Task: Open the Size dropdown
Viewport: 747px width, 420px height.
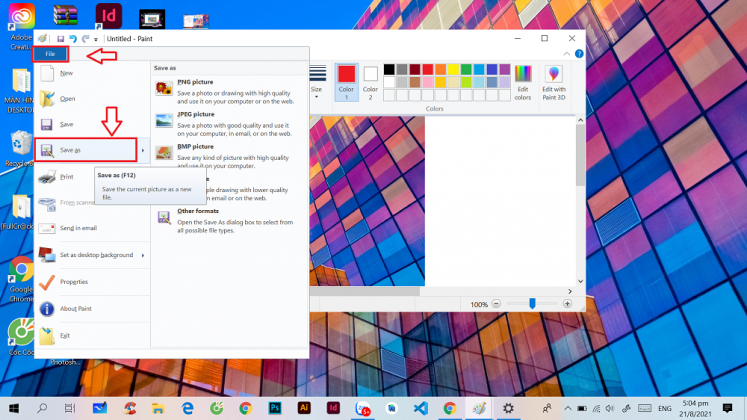Action: pos(316,90)
